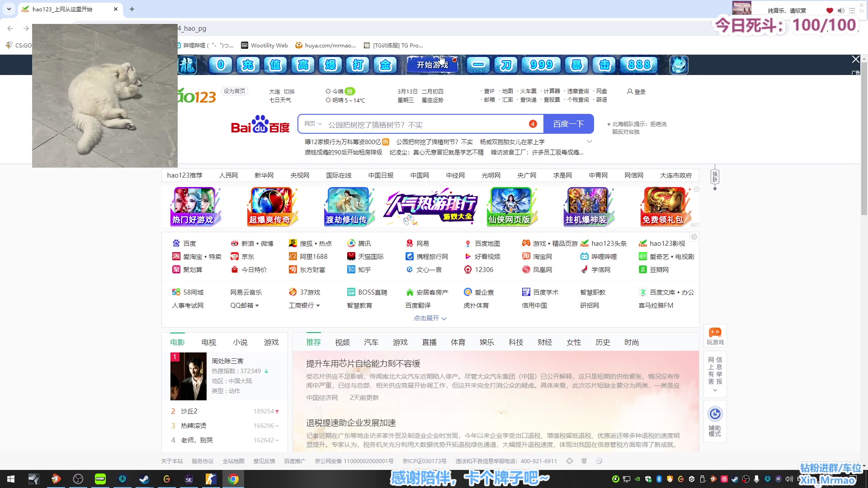Click 点击展开 to expand site list

coord(430,318)
